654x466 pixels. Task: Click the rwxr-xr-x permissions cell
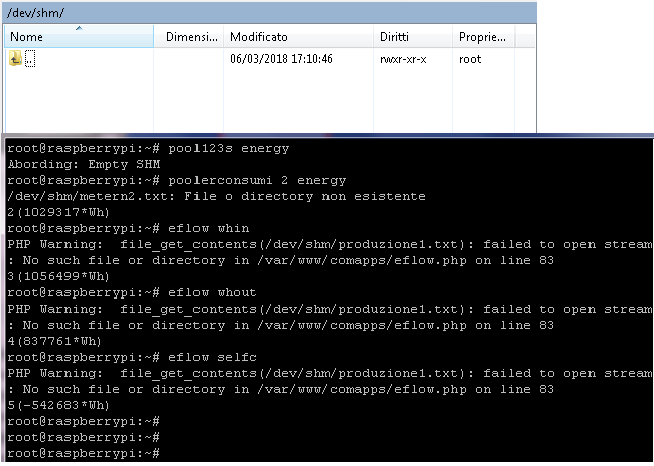pos(403,59)
